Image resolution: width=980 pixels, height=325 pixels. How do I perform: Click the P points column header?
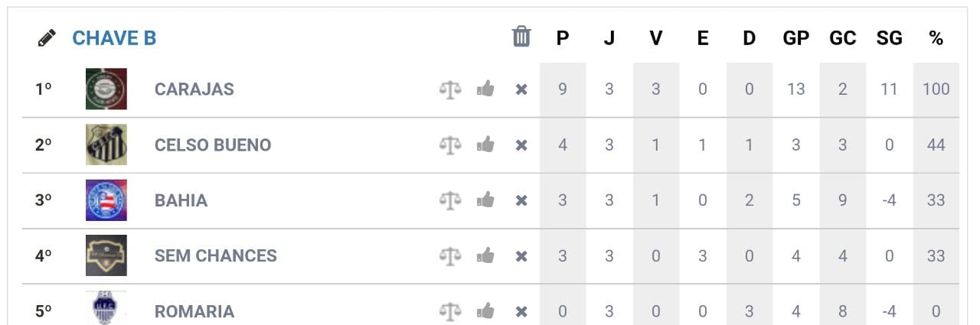[x=563, y=38]
